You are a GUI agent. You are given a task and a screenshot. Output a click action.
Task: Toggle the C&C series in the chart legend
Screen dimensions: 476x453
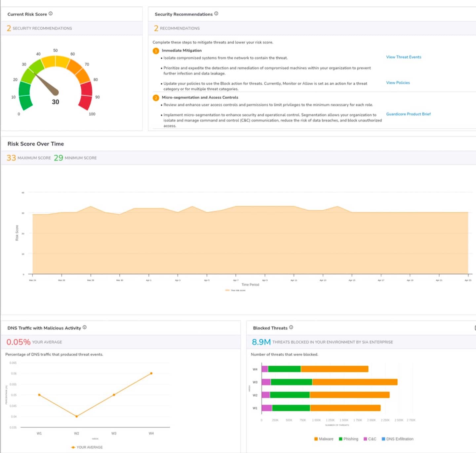[370, 439]
